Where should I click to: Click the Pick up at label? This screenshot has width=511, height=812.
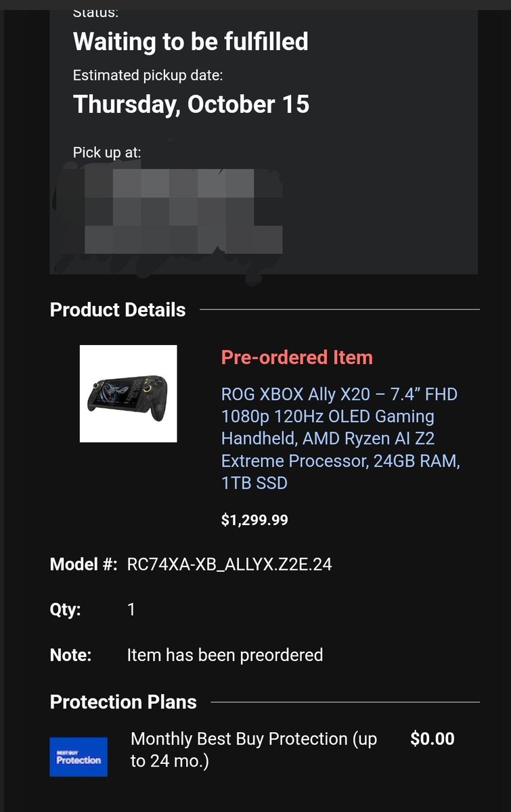107,153
